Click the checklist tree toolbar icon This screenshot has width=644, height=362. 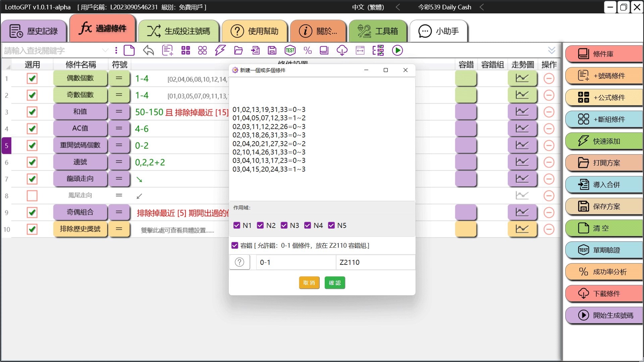coord(378,50)
